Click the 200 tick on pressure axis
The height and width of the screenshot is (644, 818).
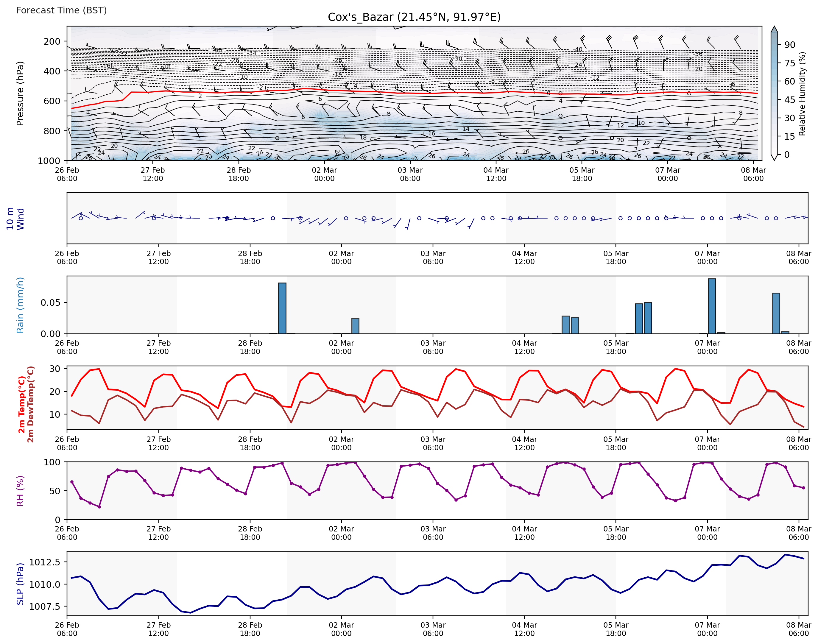(52, 41)
